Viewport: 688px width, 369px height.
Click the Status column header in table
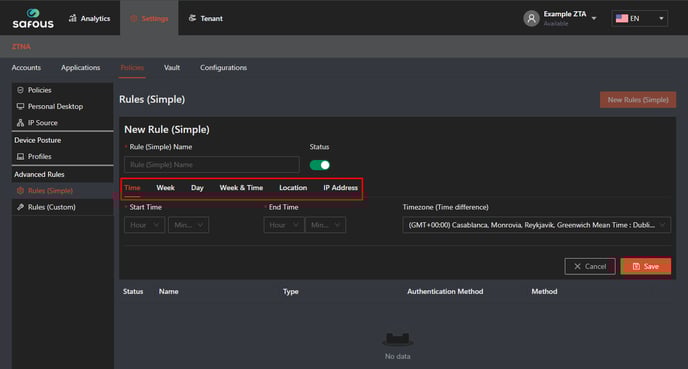133,291
